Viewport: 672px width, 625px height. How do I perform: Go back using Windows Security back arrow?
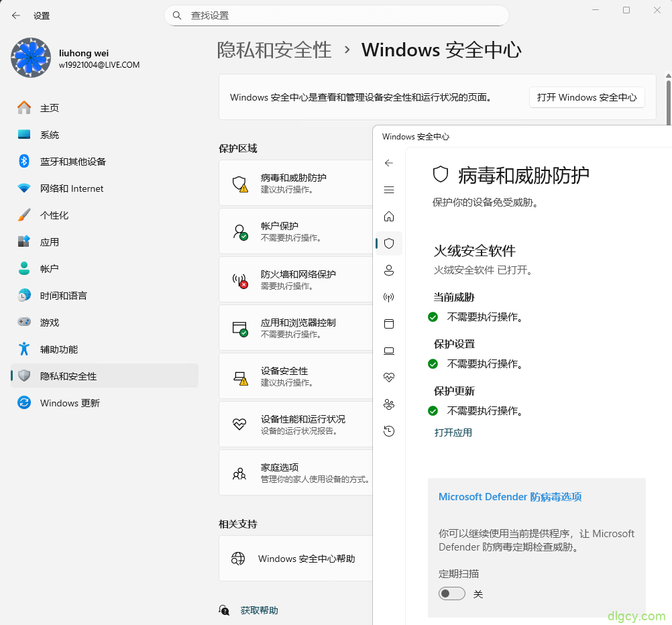coord(389,163)
